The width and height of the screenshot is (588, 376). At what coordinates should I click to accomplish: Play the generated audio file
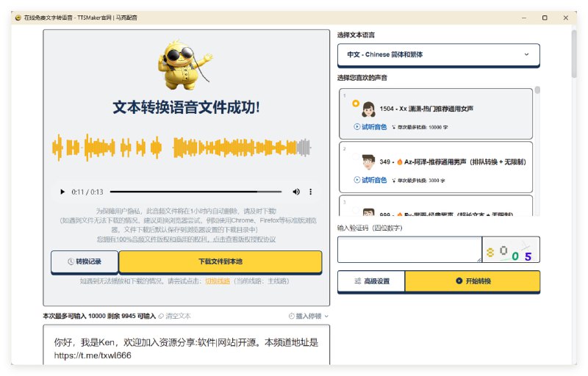point(62,192)
